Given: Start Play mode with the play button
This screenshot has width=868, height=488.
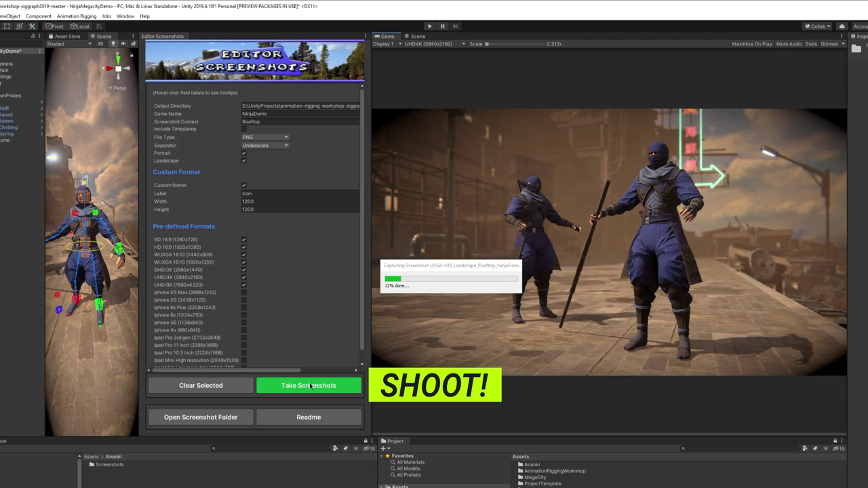Looking at the screenshot, I should [x=429, y=26].
